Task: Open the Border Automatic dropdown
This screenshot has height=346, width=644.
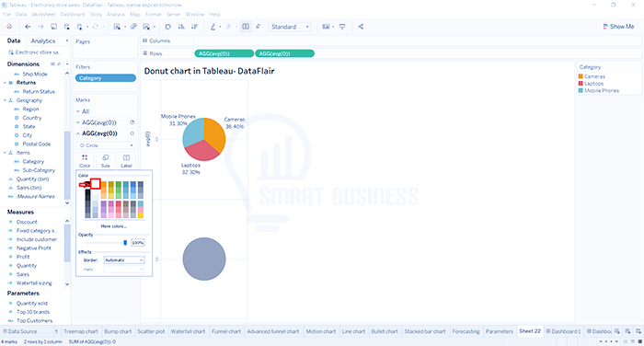Action: pos(124,260)
